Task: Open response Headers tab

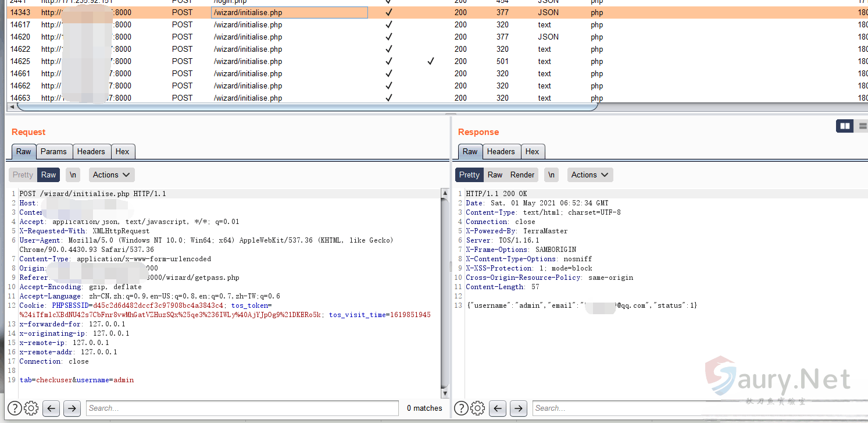Action: pos(501,151)
